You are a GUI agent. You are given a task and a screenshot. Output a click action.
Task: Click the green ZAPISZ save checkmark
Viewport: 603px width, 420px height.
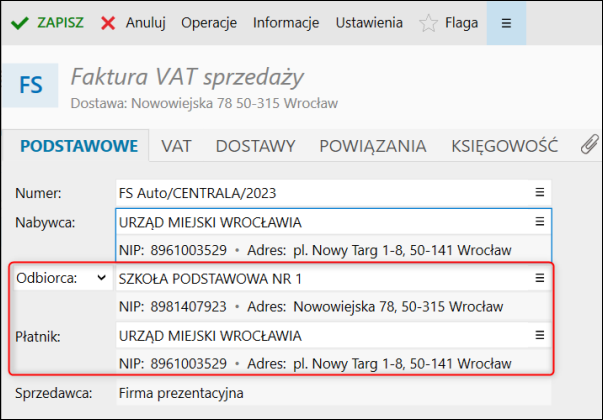coord(20,23)
